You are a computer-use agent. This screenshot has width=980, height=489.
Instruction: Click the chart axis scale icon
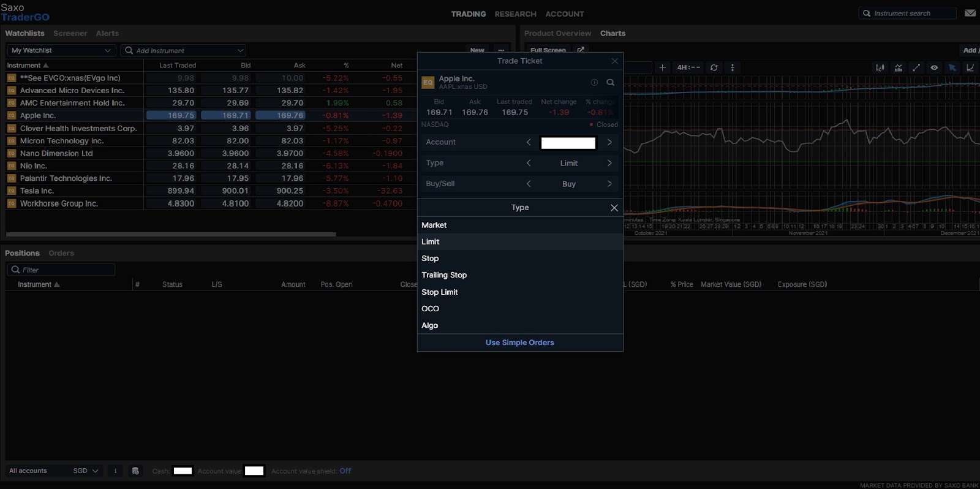[x=970, y=67]
